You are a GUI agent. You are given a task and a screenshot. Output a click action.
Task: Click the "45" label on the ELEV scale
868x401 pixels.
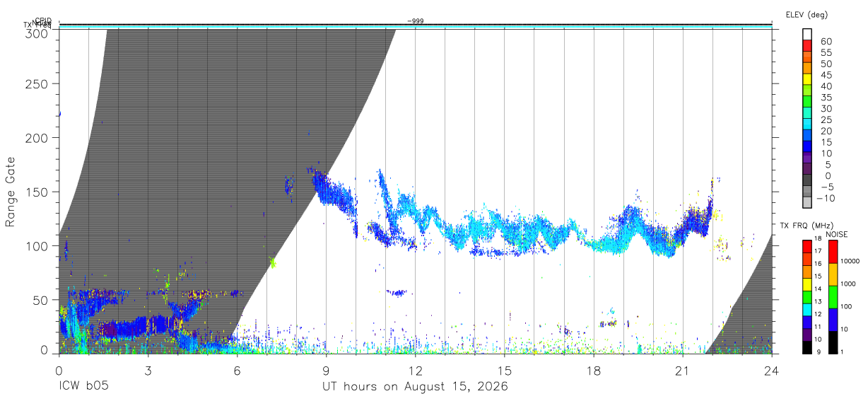click(x=826, y=75)
